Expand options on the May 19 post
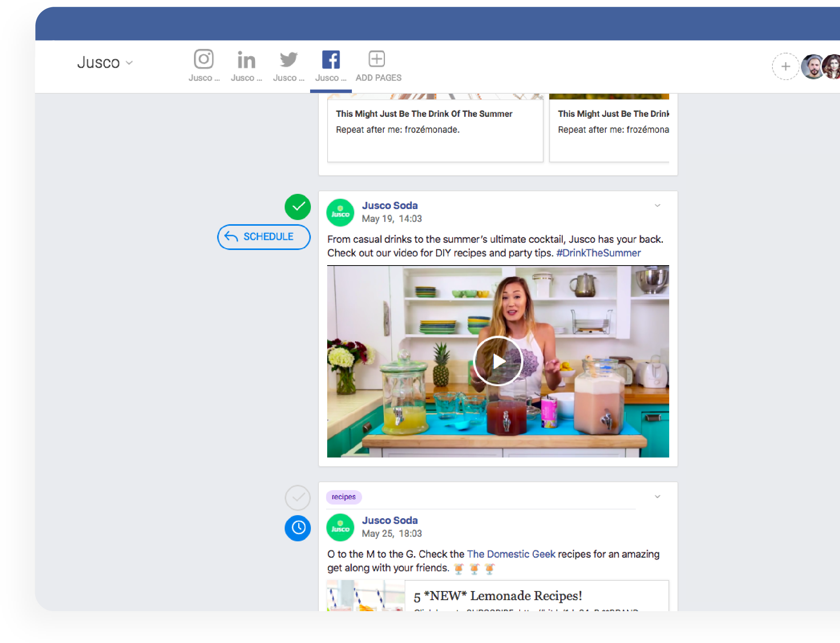 (657, 205)
